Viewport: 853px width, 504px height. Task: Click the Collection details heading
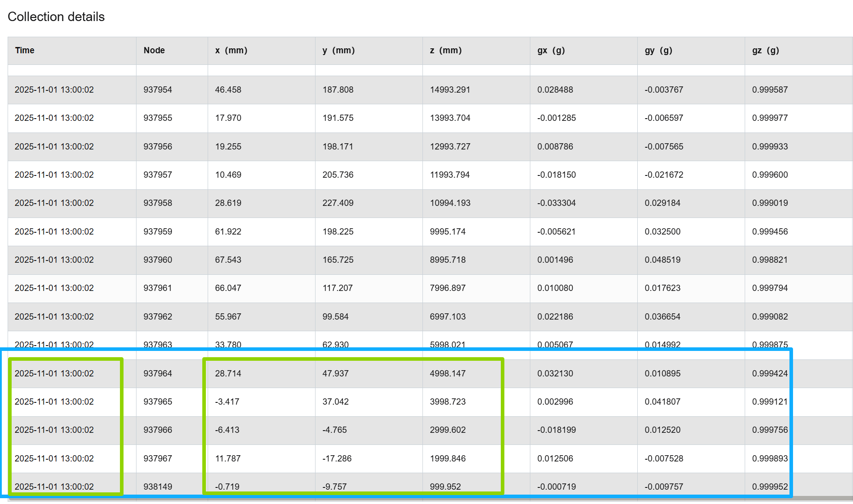56,17
